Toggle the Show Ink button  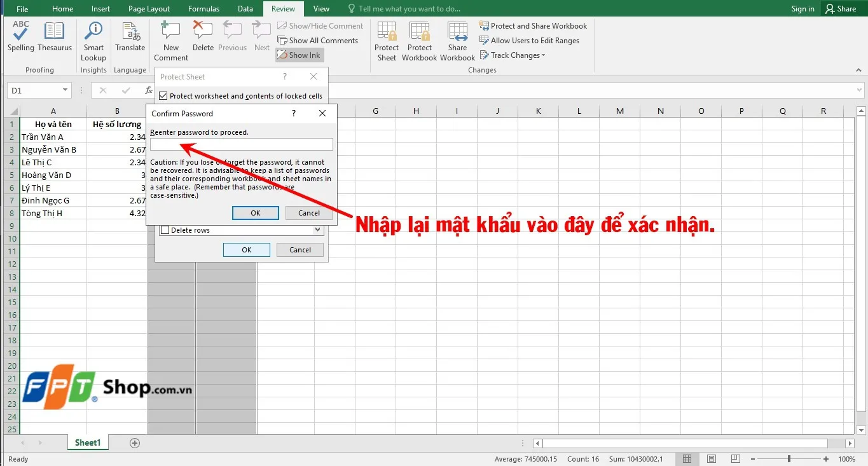click(x=300, y=55)
